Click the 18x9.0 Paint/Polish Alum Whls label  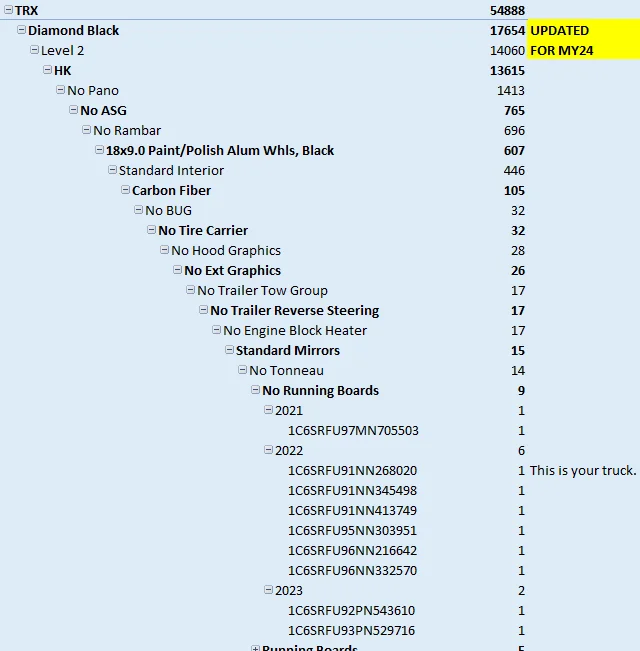(x=220, y=150)
